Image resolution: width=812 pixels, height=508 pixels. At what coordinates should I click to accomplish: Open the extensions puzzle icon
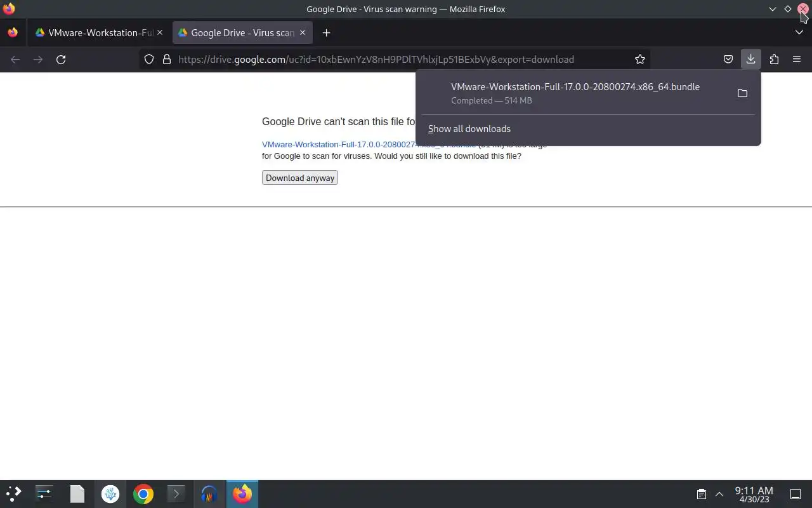[774, 59]
